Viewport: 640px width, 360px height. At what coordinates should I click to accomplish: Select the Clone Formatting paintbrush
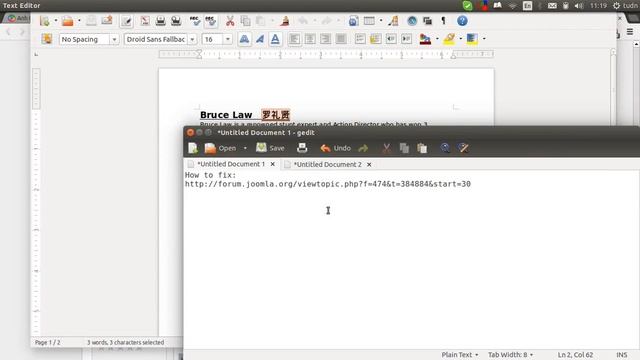tap(285, 21)
